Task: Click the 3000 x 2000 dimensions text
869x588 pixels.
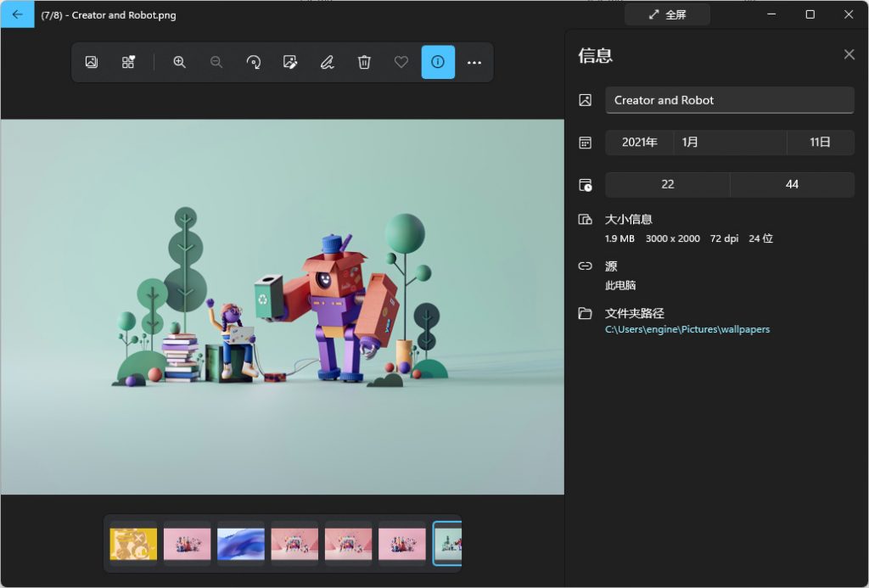Action: (x=672, y=238)
